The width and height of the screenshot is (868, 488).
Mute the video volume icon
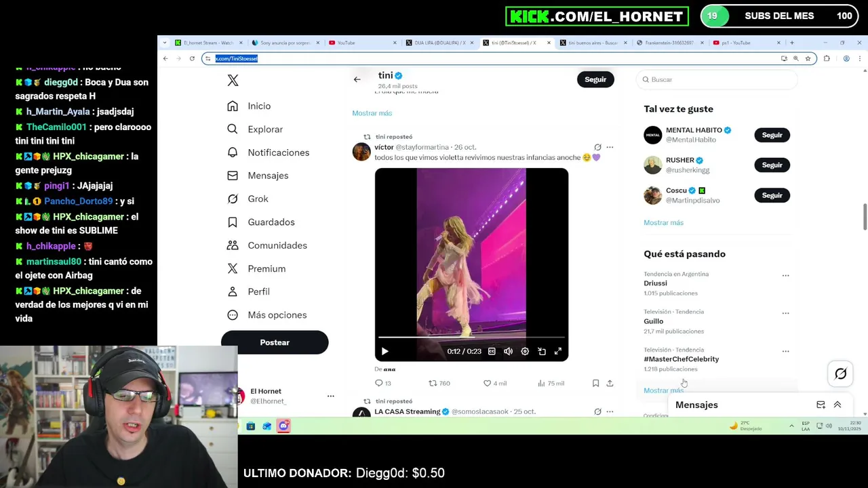click(508, 351)
